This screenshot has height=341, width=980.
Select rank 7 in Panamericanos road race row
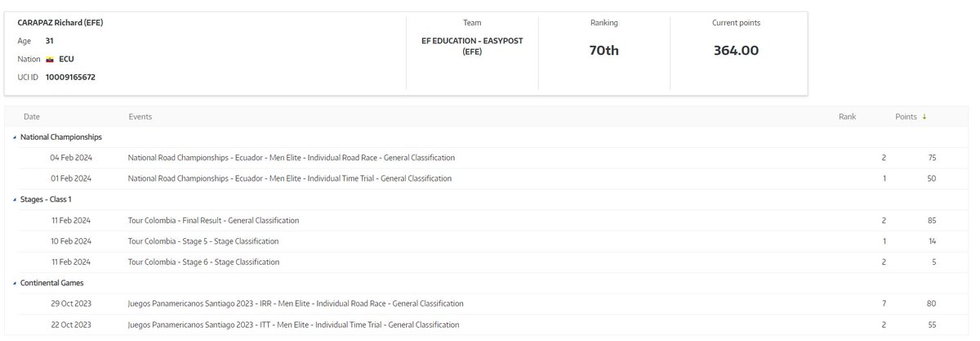point(885,303)
